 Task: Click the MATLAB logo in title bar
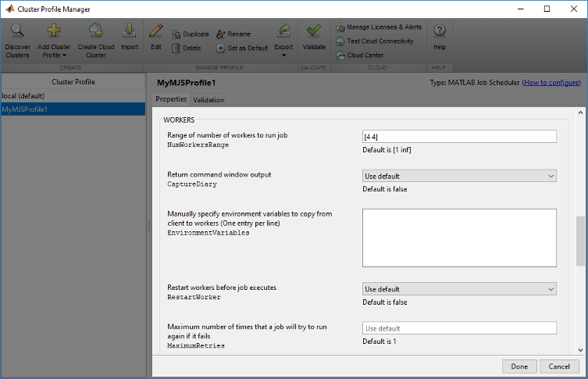pyautogui.click(x=9, y=9)
